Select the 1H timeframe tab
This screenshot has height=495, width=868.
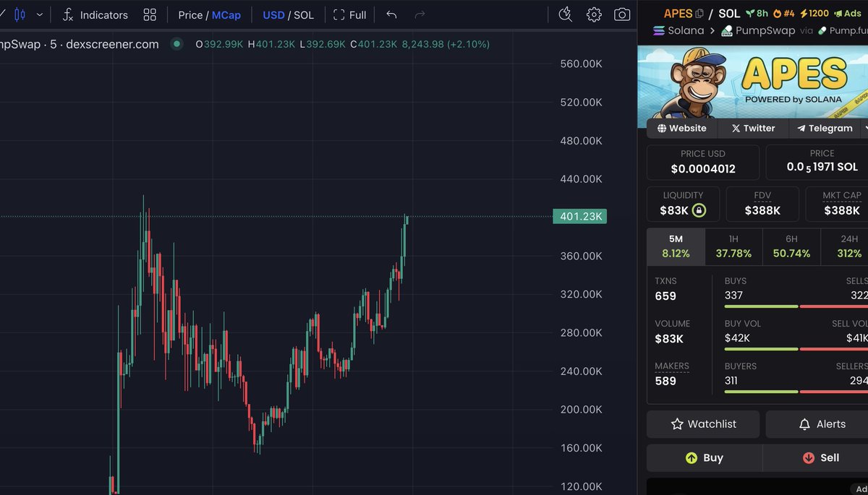pos(733,246)
